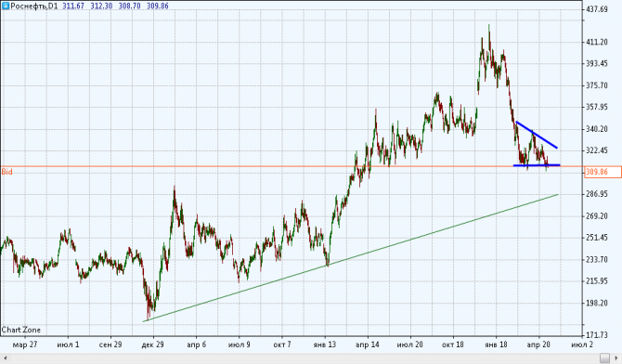Select the green ascending trendline
The width and height of the screenshot is (622, 364).
[x=351, y=258]
